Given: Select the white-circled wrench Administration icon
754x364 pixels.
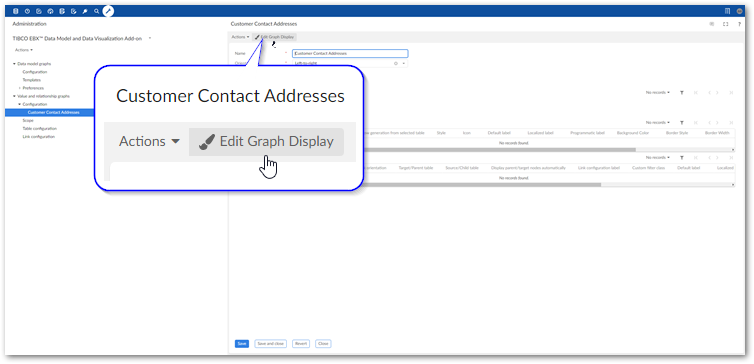Looking at the screenshot, I should click(108, 11).
